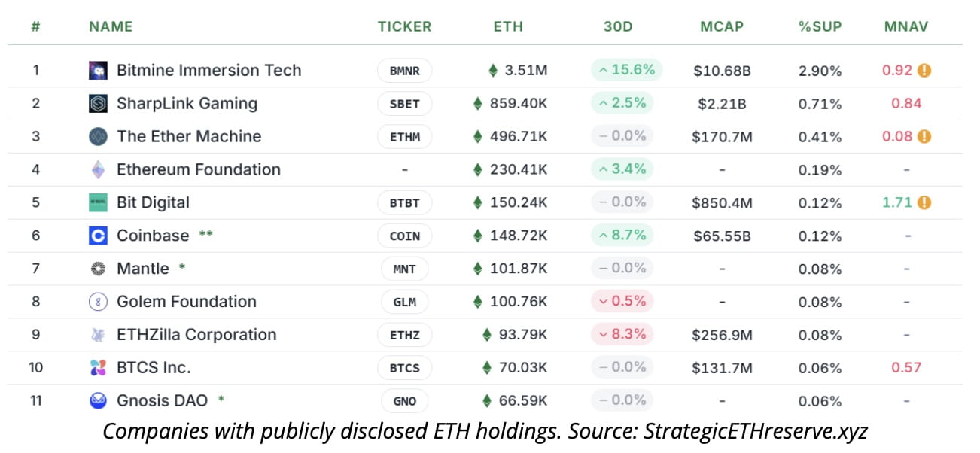Click the Ethereum Foundation diamond icon
Viewport: 980px width, 453px height.
tap(98, 170)
